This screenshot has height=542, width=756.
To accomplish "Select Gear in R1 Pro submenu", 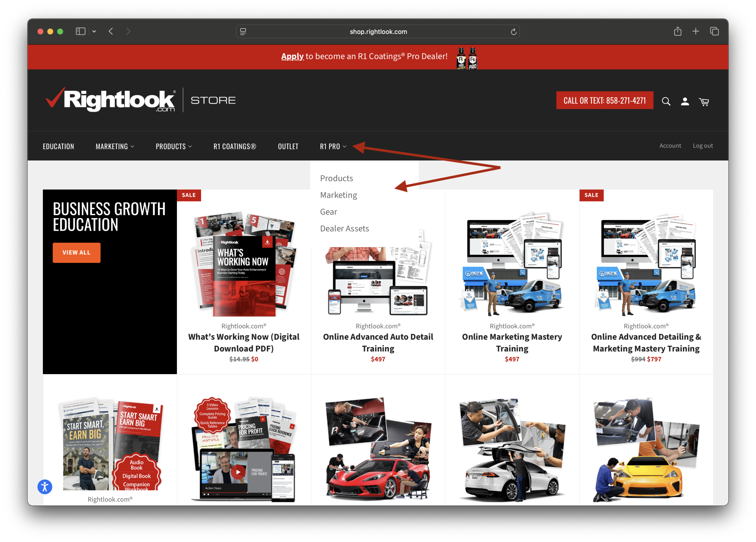I will click(x=328, y=212).
